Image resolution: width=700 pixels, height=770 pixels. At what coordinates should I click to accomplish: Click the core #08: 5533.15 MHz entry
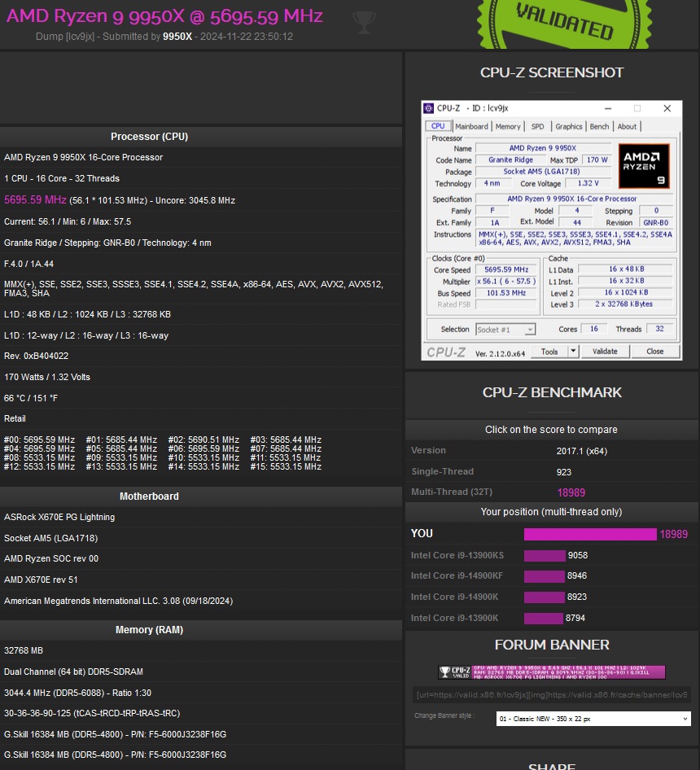click(x=39, y=457)
